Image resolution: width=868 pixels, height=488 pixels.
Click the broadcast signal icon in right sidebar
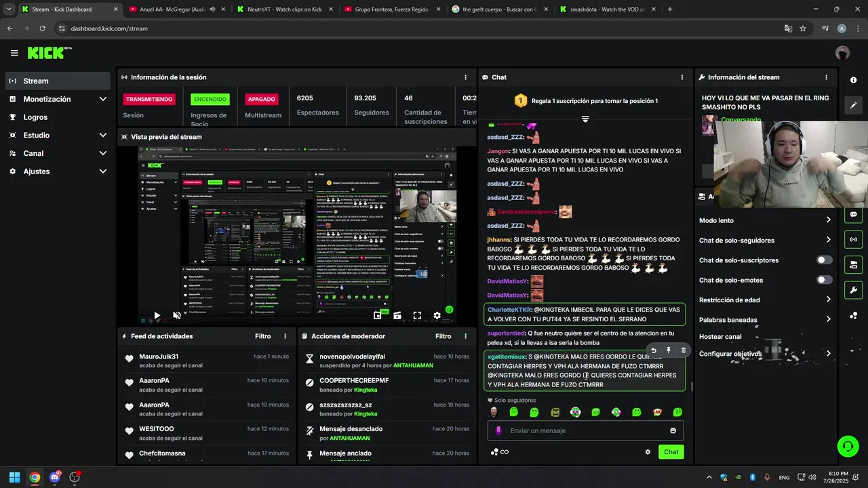(853, 239)
